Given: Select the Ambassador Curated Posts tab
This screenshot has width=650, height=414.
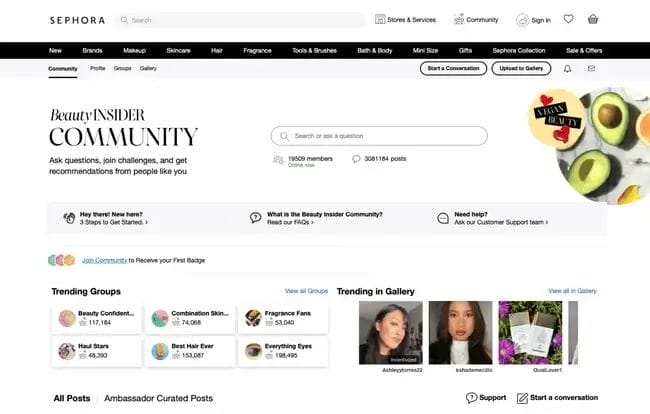Looking at the screenshot, I should tap(158, 398).
